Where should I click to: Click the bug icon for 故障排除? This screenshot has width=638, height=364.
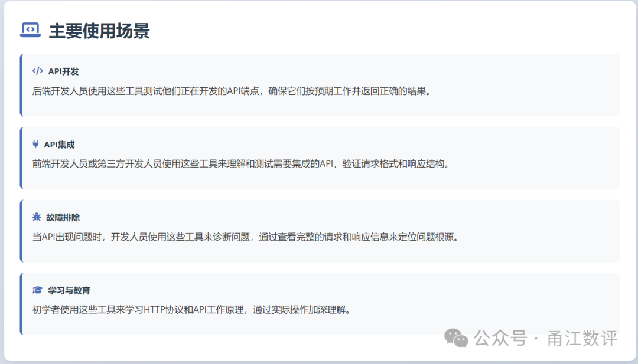(x=37, y=217)
